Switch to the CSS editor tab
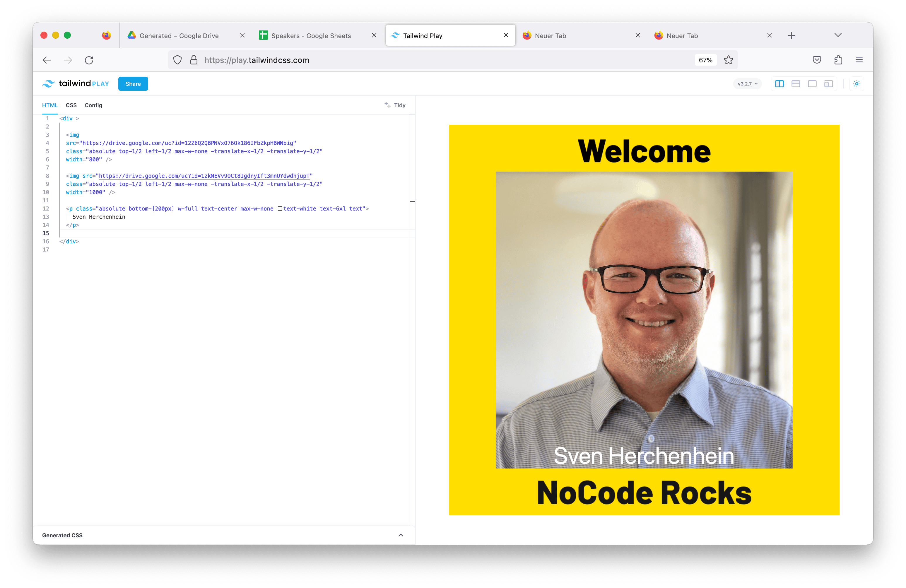Viewport: 906px width, 588px height. coord(71,105)
